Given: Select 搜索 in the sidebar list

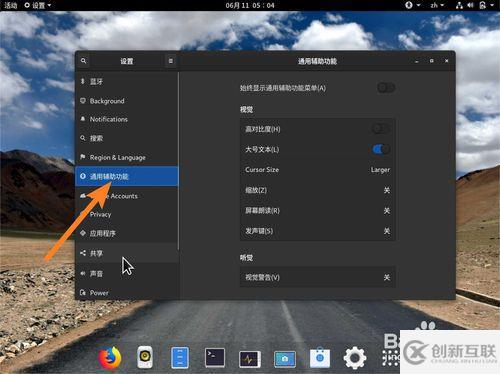Looking at the screenshot, I should [x=127, y=138].
